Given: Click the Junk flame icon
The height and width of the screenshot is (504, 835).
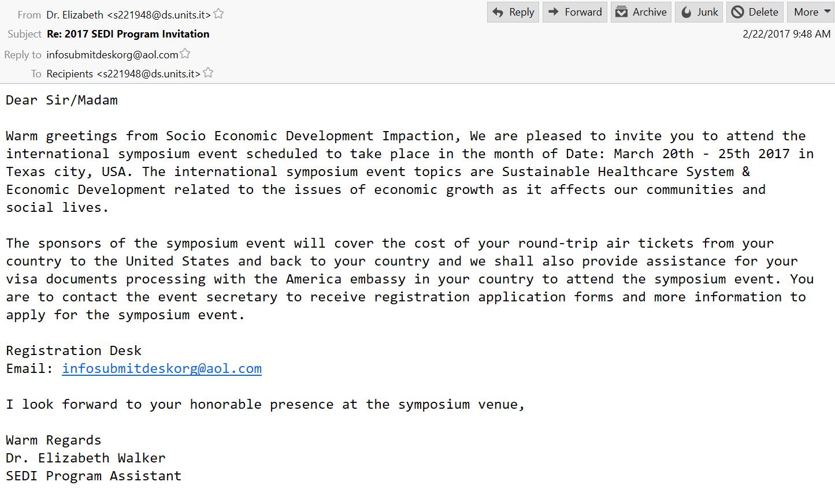Looking at the screenshot, I should (x=686, y=12).
